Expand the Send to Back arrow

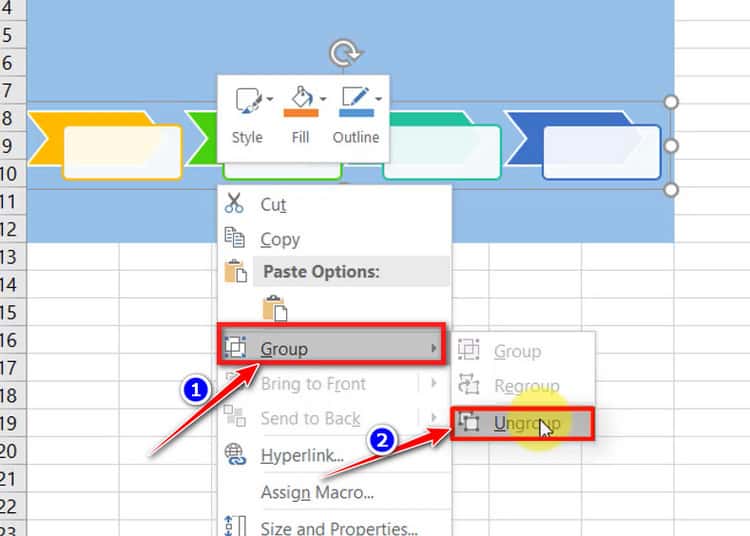[x=433, y=417]
